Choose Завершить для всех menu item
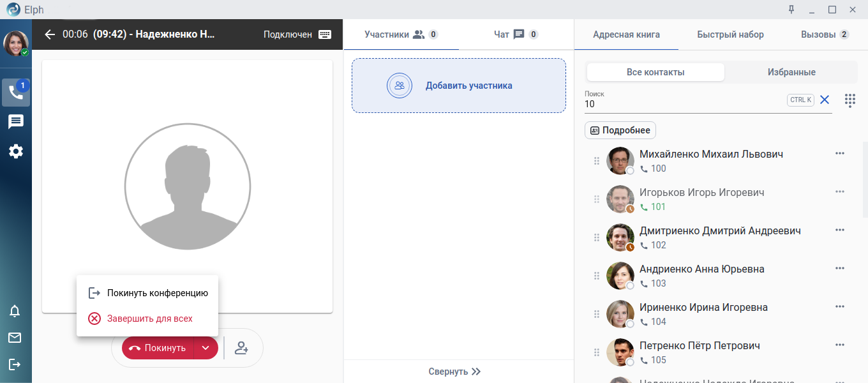Image resolution: width=868 pixels, height=383 pixels. click(x=149, y=319)
